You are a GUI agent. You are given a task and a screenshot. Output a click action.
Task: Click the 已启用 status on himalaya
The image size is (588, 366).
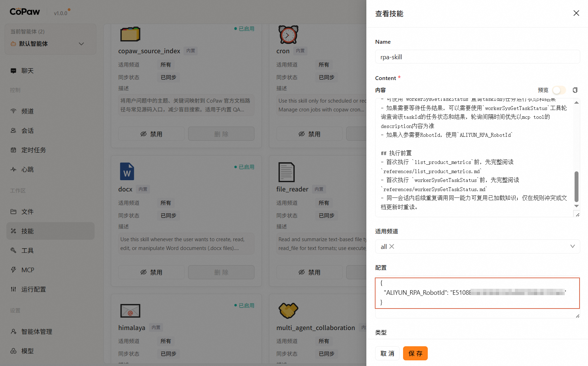[244, 305]
